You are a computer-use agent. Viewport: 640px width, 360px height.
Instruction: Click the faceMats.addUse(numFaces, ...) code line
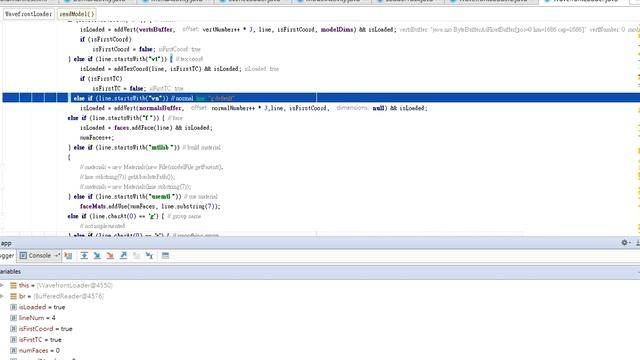coord(150,206)
